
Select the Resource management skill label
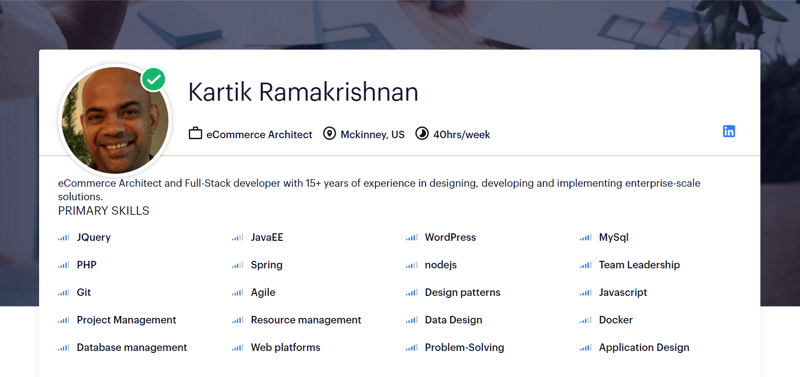[x=306, y=320]
